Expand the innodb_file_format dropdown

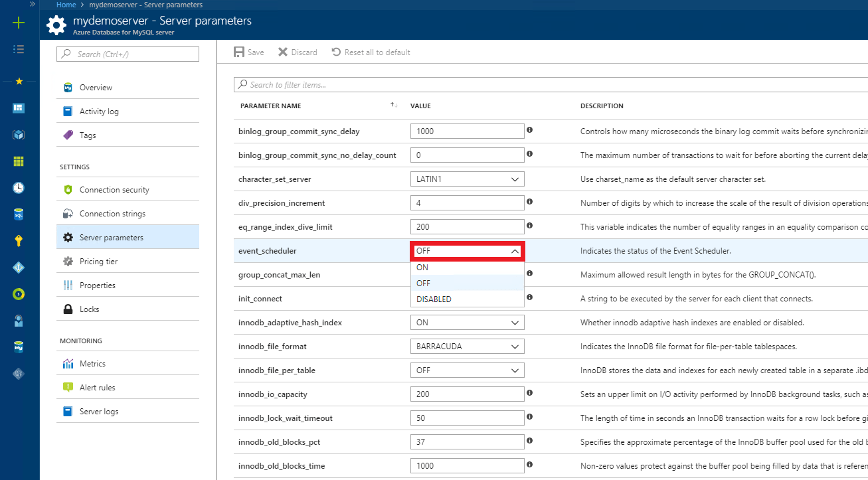point(467,346)
